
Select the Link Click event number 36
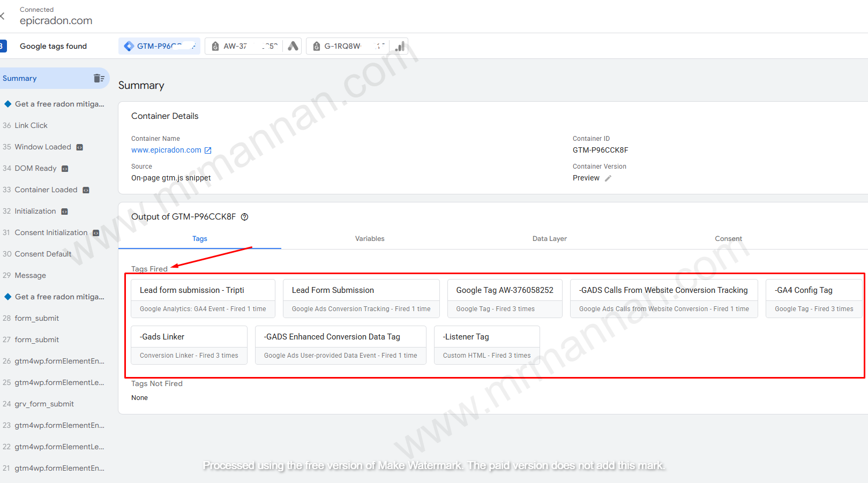tap(31, 125)
